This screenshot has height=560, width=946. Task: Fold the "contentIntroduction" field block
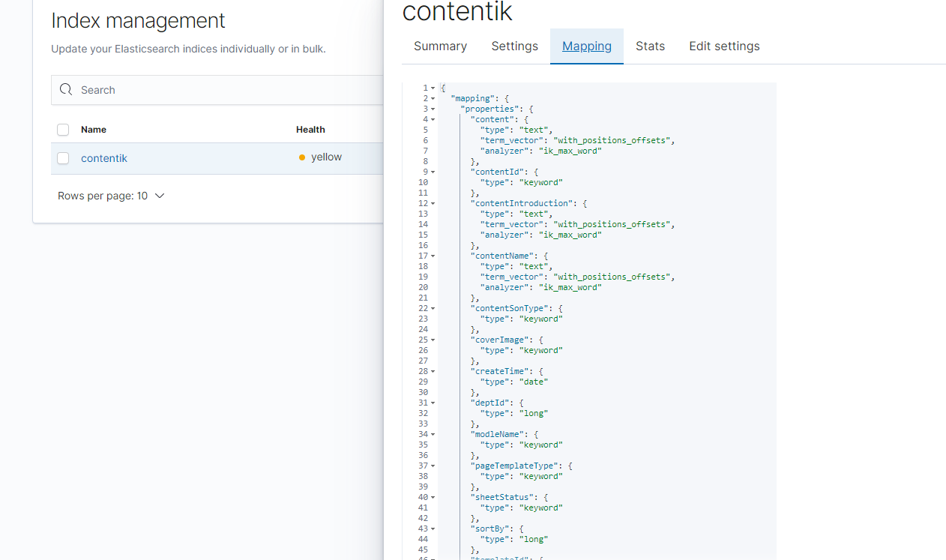433,203
